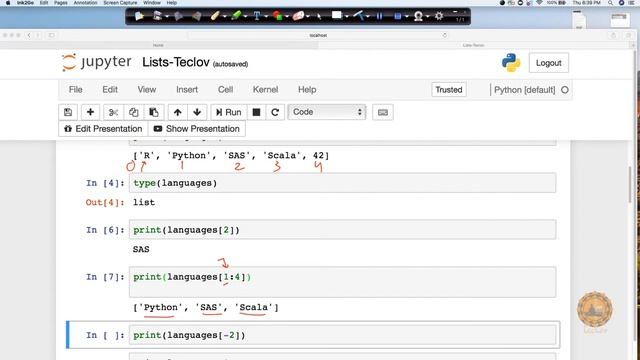
Task: Expand the Text tool options arrow
Action: (266, 17)
